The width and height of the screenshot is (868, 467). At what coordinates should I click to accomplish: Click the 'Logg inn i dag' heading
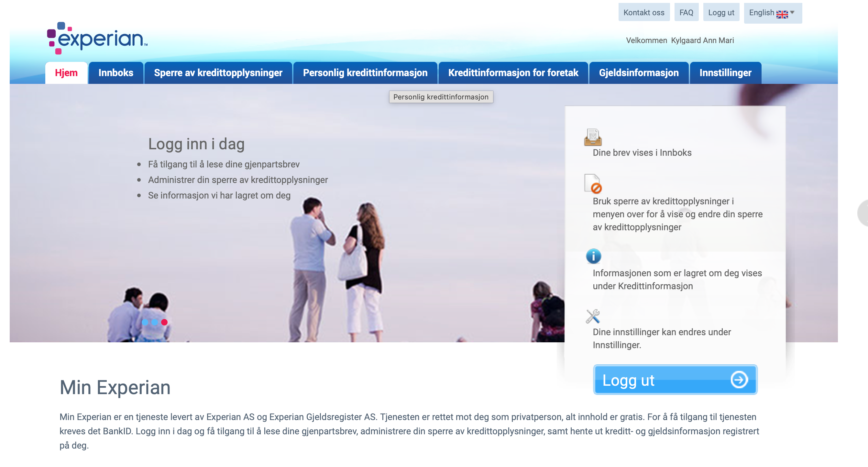tap(196, 144)
